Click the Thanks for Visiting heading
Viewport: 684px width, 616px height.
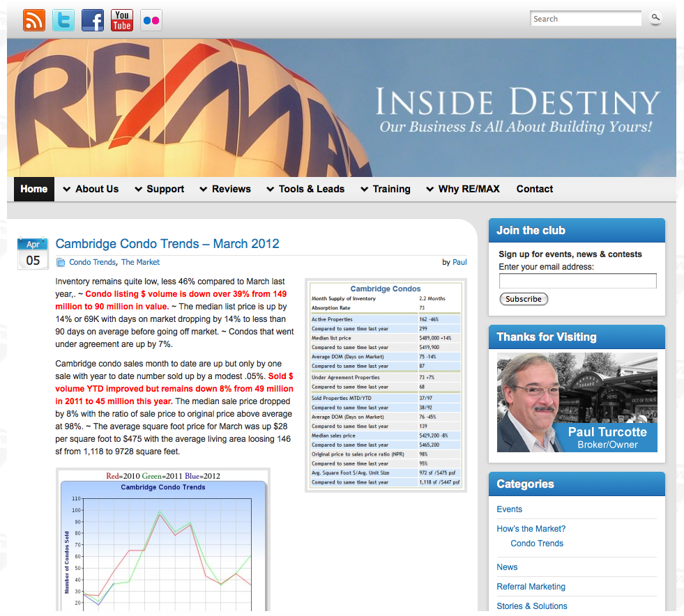[x=546, y=337]
